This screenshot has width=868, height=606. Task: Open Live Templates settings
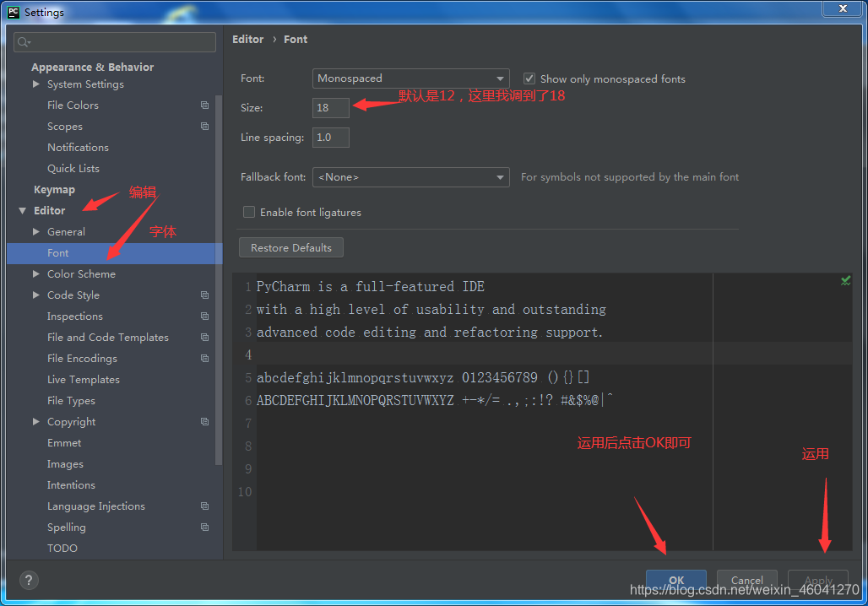pyautogui.click(x=83, y=380)
